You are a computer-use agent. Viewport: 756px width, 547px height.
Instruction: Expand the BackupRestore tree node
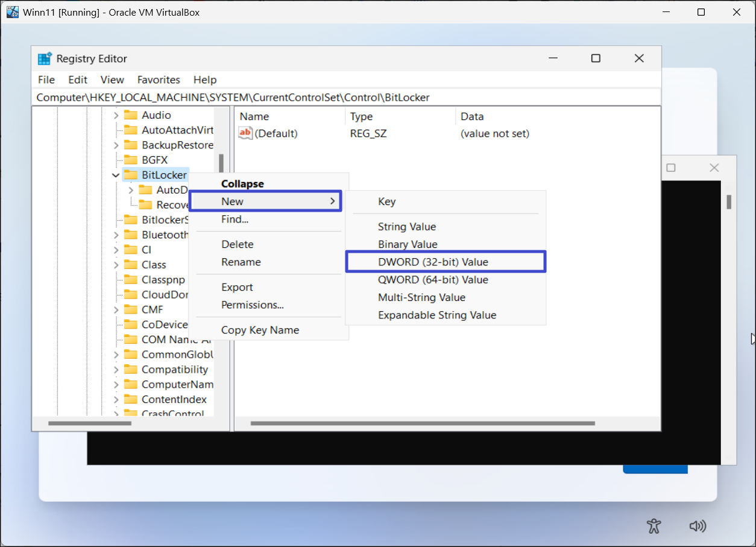click(x=116, y=145)
